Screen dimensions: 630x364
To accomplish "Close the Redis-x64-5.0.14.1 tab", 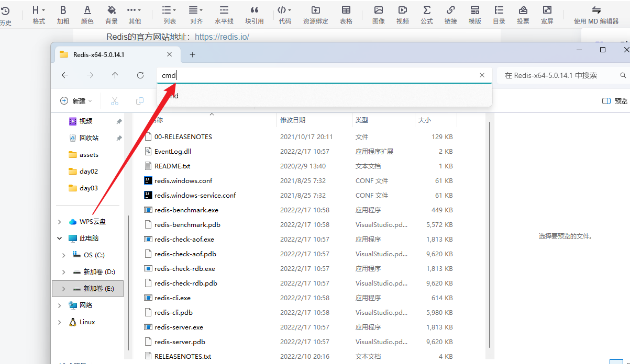I will [x=169, y=54].
